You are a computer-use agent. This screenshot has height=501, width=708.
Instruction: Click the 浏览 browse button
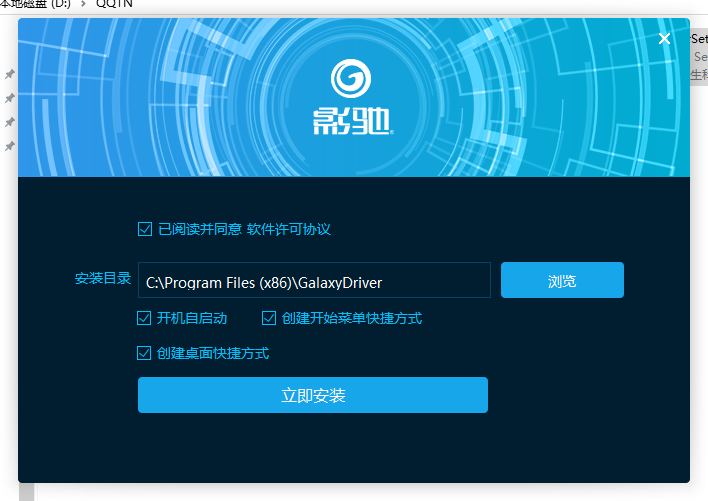pyautogui.click(x=562, y=280)
